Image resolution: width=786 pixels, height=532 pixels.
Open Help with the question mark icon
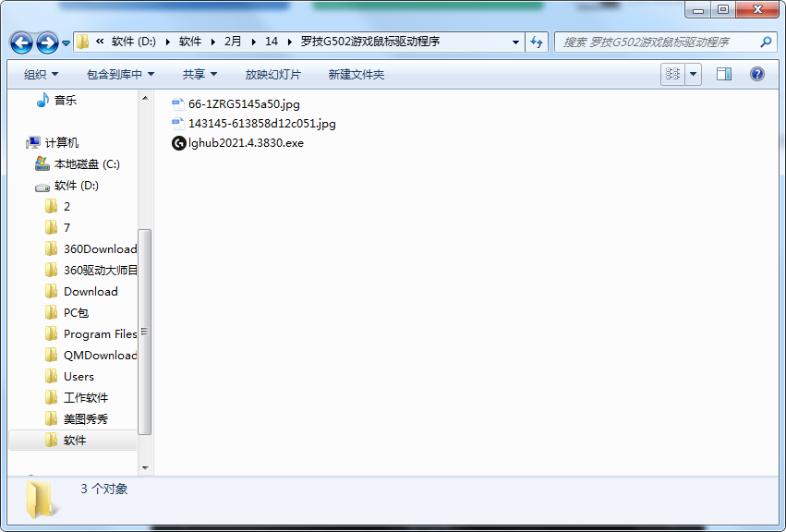point(757,74)
